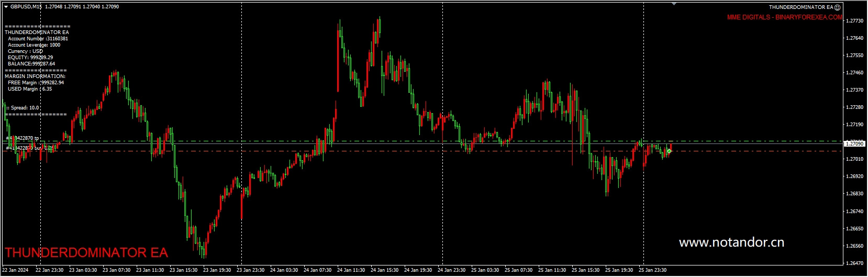Select the take profit line label #41422870 tp
This screenshot has height=277, width=868.
pos(23,138)
